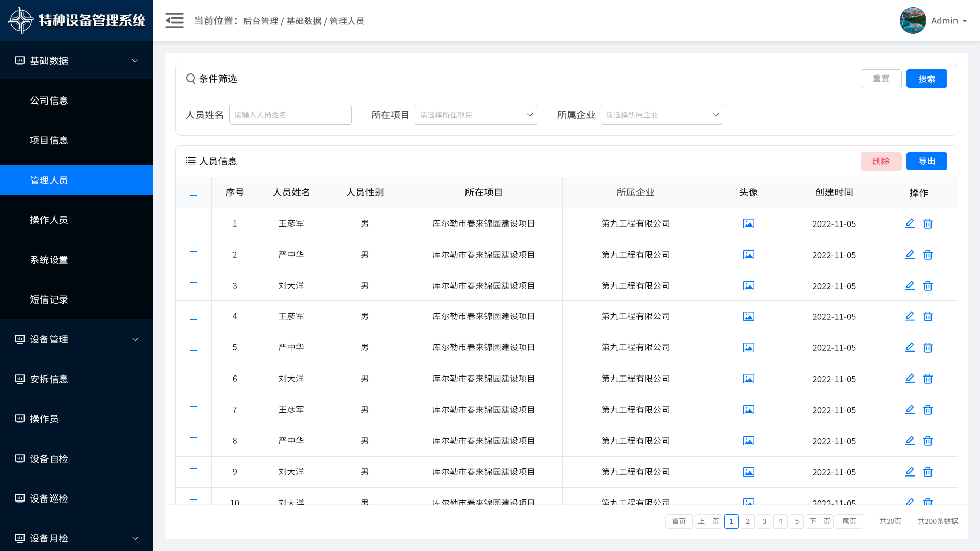Toggle the select-all checkbox in the table header

(x=193, y=192)
